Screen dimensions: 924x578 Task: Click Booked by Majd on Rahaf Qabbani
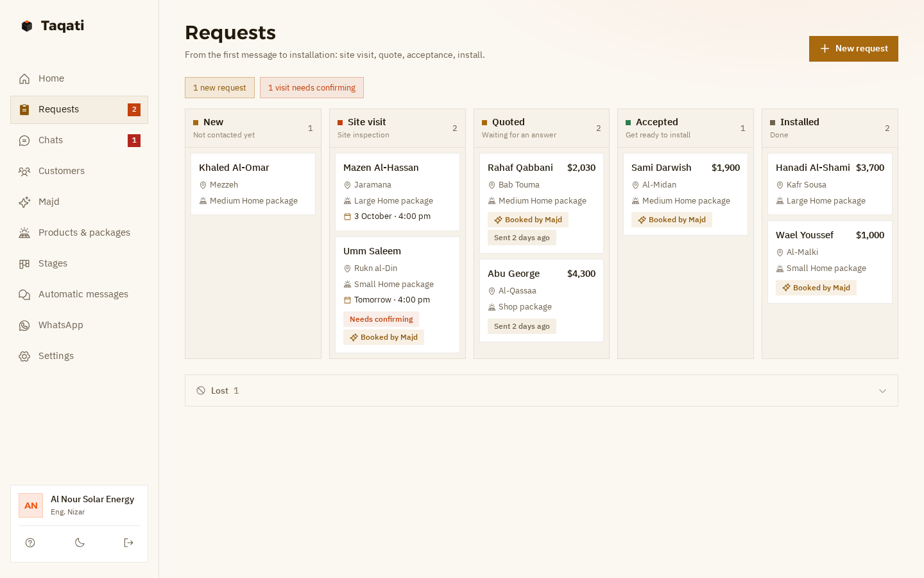(x=528, y=220)
